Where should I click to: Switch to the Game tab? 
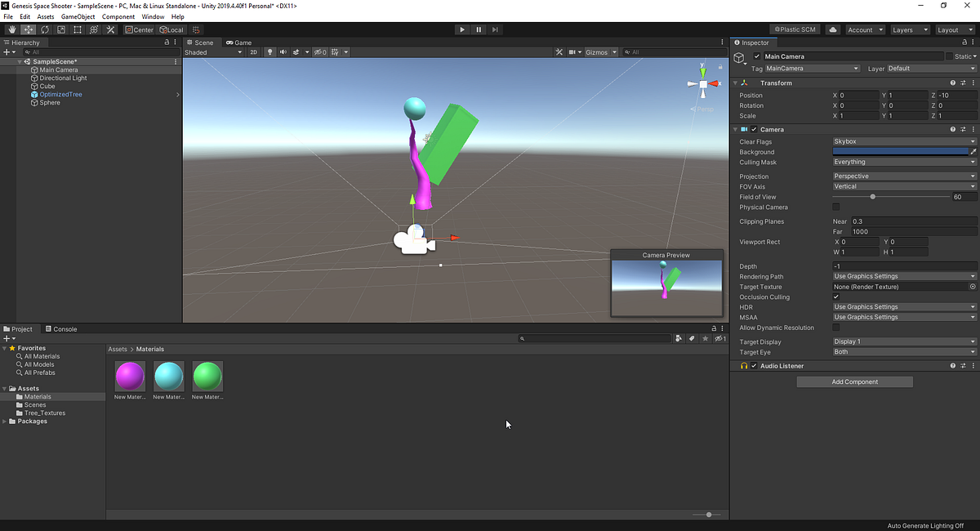point(239,42)
